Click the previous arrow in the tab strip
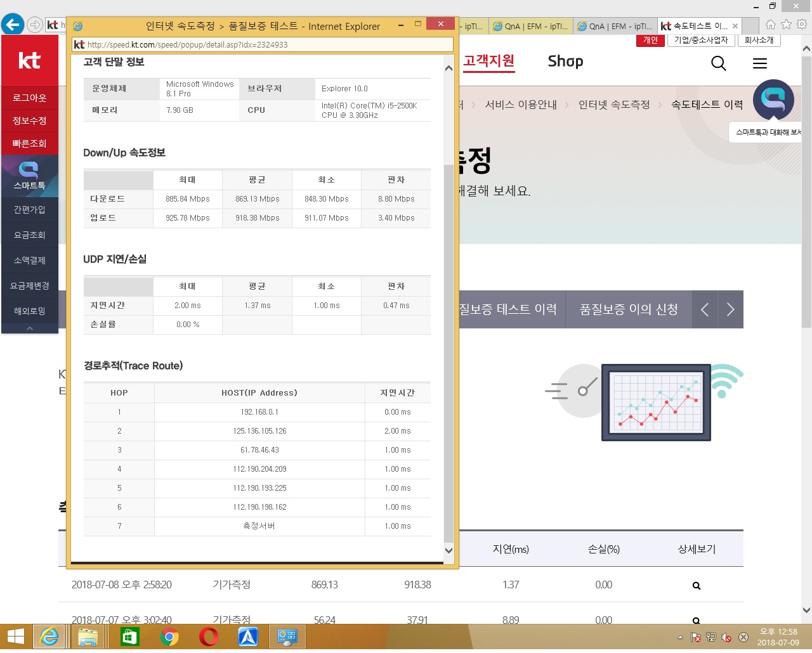812x653 pixels. pyautogui.click(x=705, y=309)
